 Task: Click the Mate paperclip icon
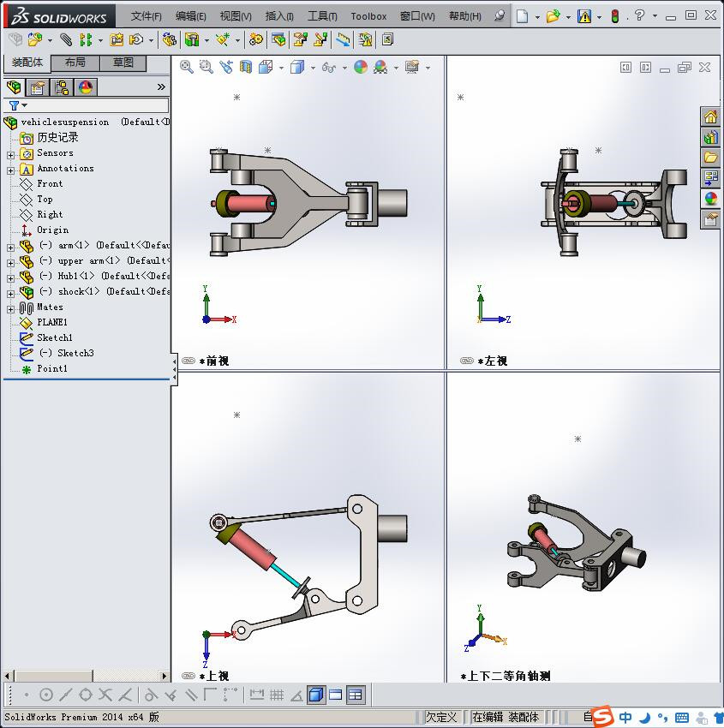[x=66, y=40]
